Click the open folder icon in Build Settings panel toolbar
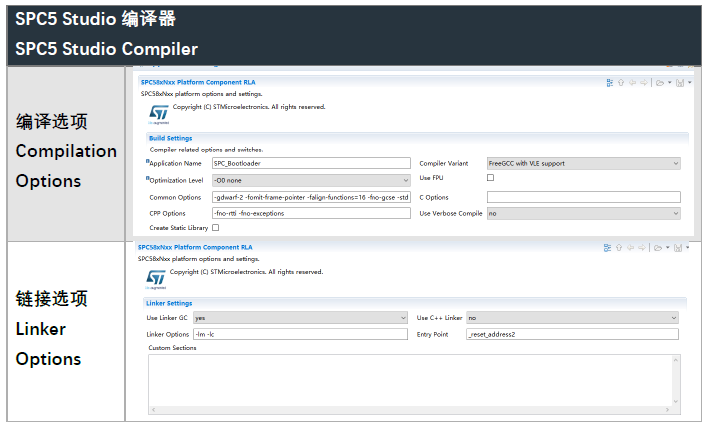Viewport: 709px width, 435px height. (660, 83)
